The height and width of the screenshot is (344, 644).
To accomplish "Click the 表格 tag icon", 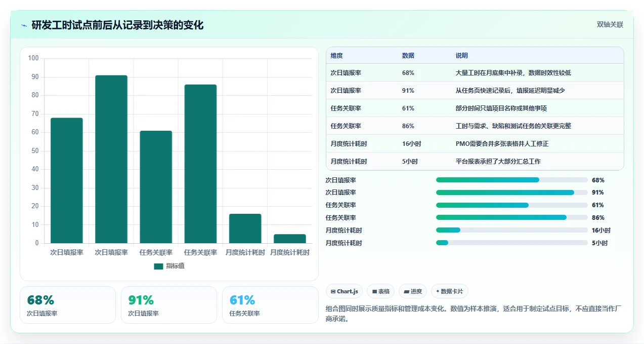I will [x=374, y=291].
